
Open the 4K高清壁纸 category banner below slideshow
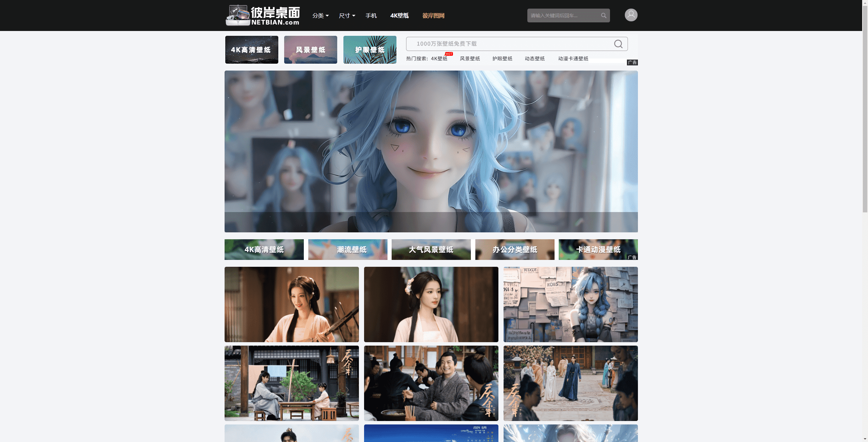point(264,250)
